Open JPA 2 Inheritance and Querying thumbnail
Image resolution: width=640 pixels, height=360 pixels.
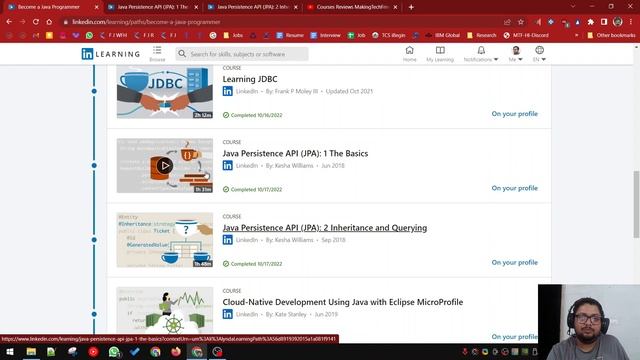[x=165, y=240]
